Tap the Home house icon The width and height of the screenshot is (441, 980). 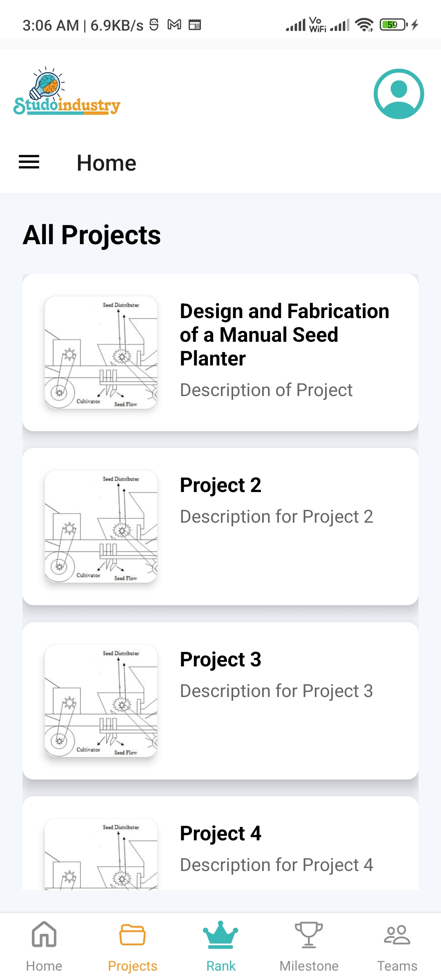click(x=44, y=934)
